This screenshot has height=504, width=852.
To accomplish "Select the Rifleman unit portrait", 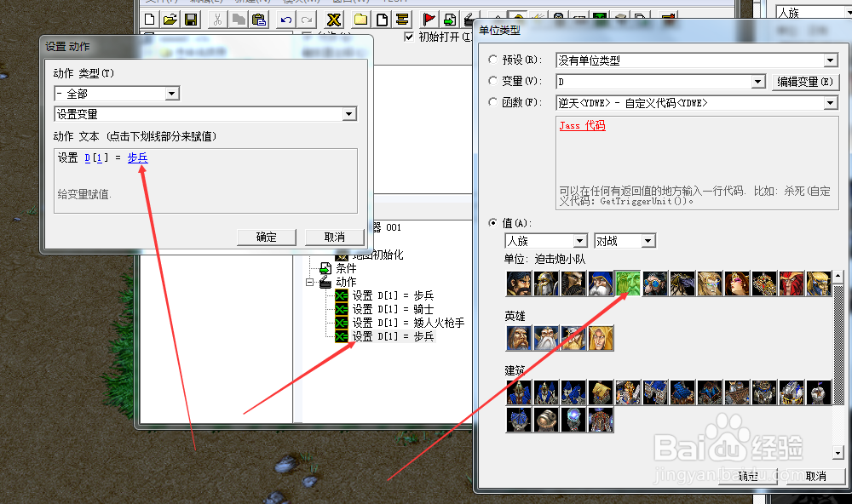I will (x=601, y=283).
